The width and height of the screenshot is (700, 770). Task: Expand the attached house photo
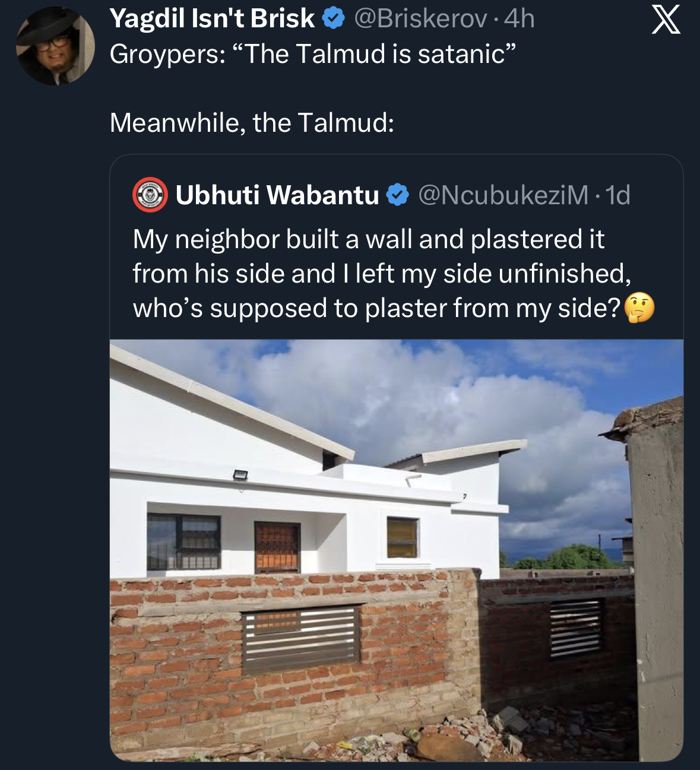tap(396, 550)
